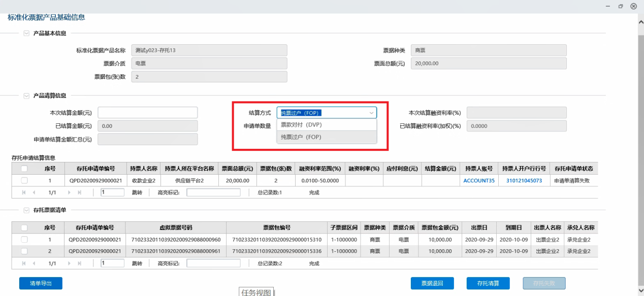Click the 高亮标记 field in 存托票据清单 pager
This screenshot has height=296, width=644.
pyautogui.click(x=213, y=263)
